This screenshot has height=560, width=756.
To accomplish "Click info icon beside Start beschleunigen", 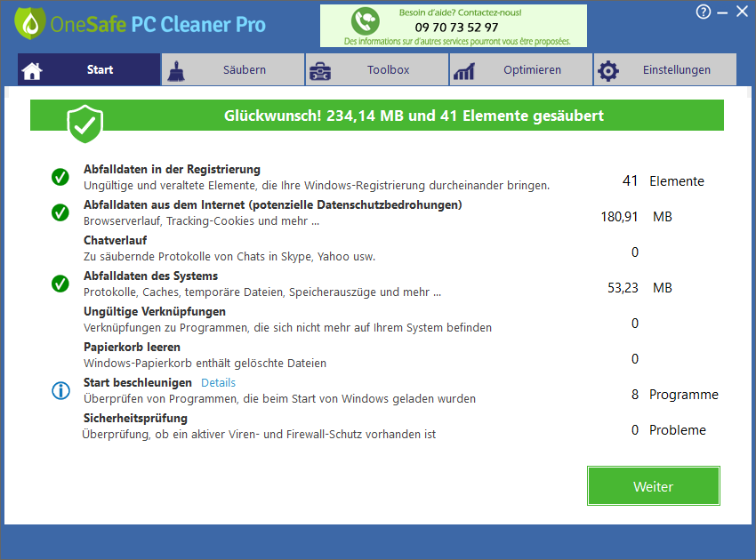I will 60,390.
